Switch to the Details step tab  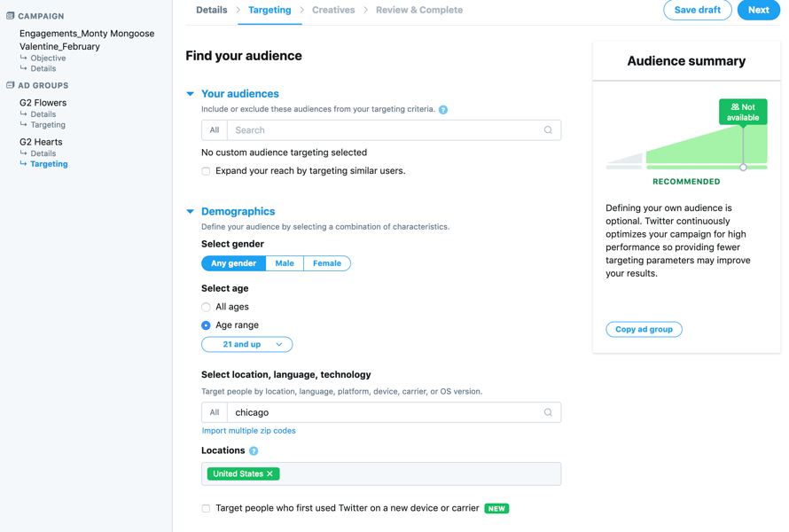pos(211,10)
